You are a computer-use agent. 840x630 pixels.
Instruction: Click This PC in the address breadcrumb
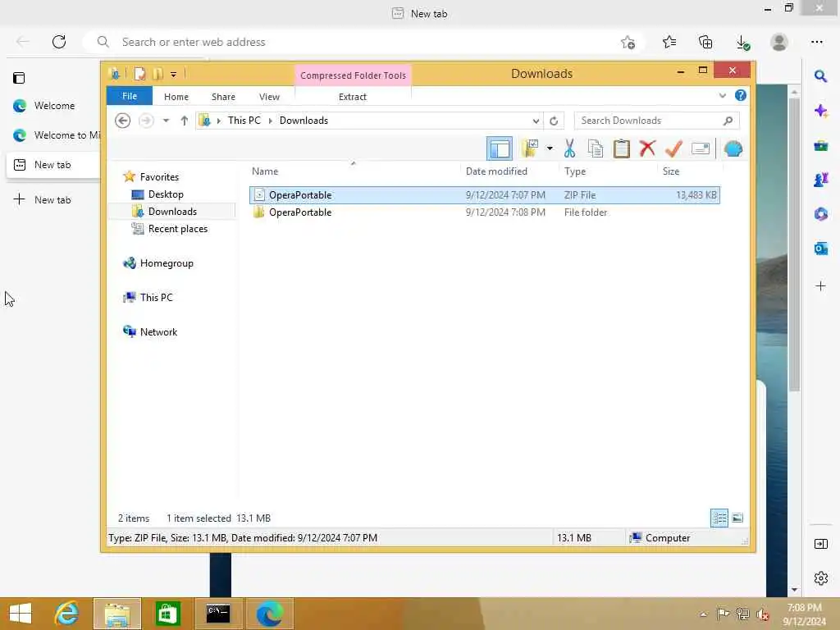(x=244, y=121)
